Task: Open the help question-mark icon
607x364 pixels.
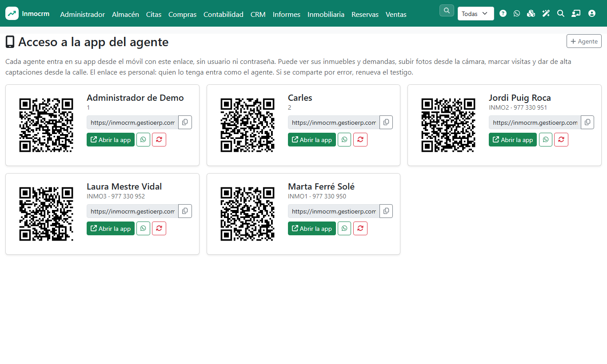Action: pos(503,14)
